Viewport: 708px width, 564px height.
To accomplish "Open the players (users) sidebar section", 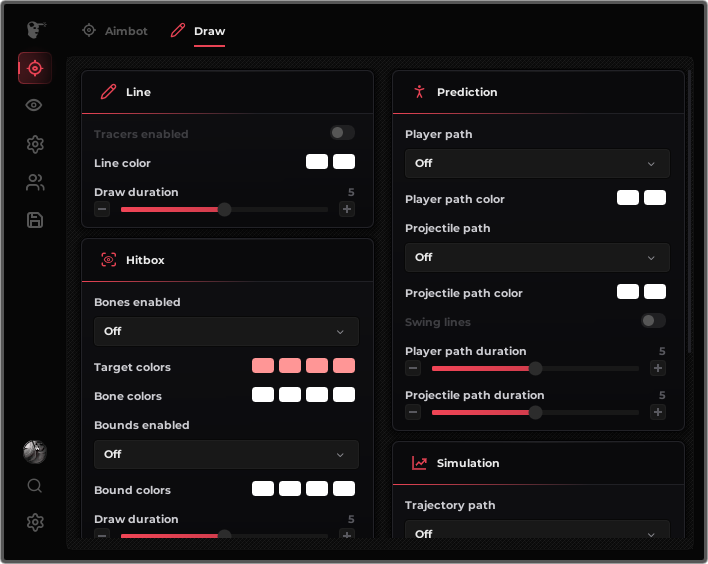I will pyautogui.click(x=35, y=182).
